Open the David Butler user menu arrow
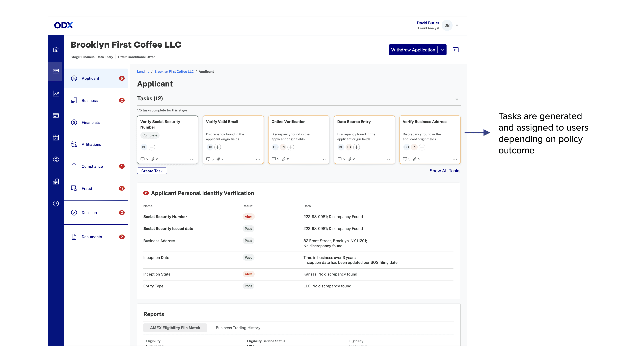644x362 pixels. click(x=457, y=25)
